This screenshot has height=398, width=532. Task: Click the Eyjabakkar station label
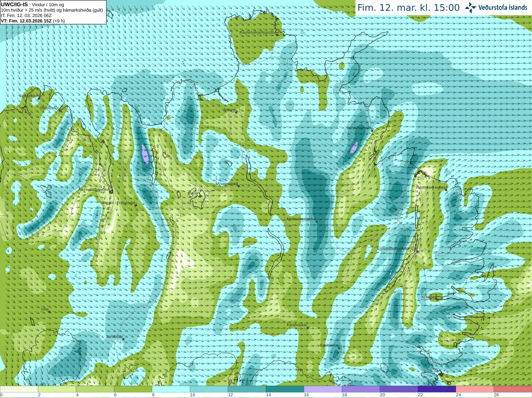(329, 345)
